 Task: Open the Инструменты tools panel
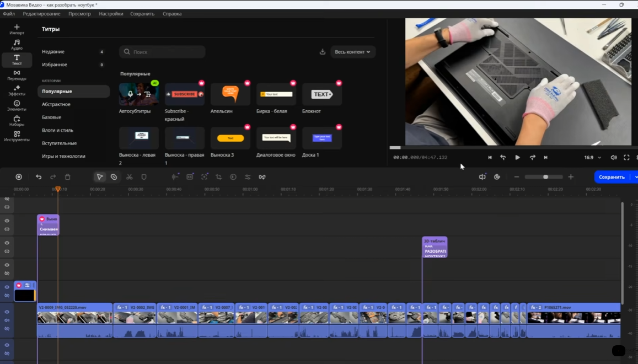pyautogui.click(x=17, y=136)
